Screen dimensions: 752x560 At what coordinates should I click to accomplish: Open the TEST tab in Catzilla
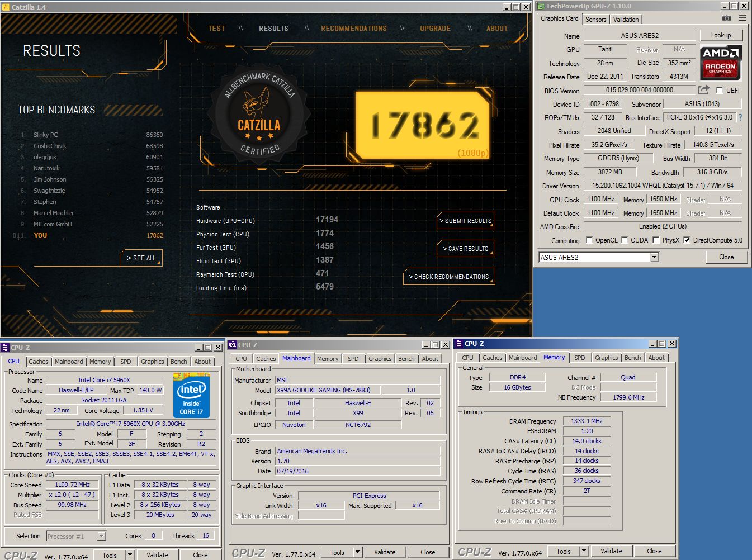(216, 29)
